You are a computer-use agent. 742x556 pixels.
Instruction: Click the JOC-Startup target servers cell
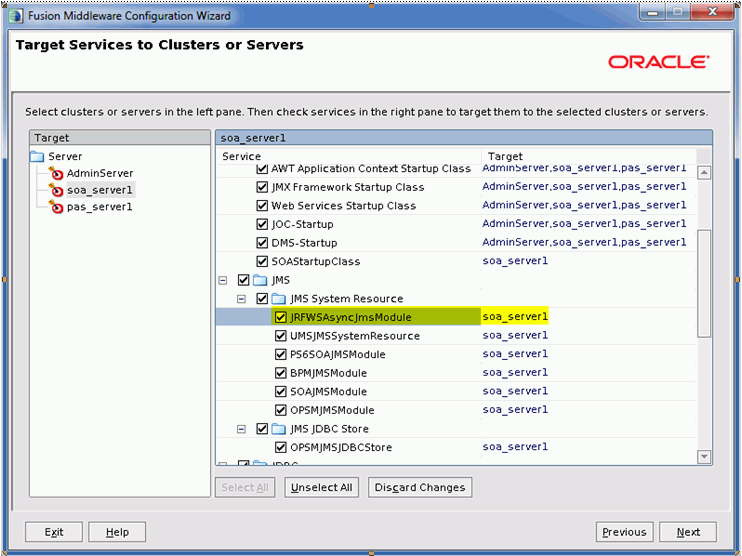[x=584, y=223]
